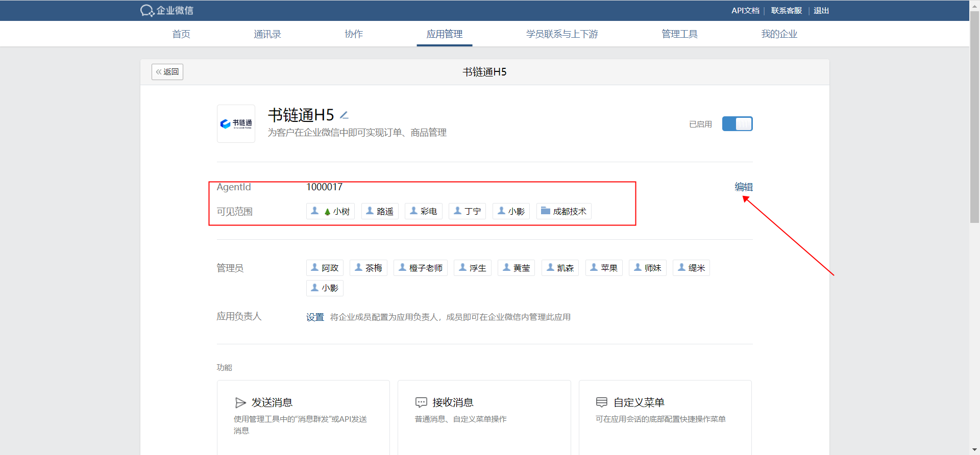Open the 我的企业 tab
Screen dimensions: 980x455
click(779, 34)
